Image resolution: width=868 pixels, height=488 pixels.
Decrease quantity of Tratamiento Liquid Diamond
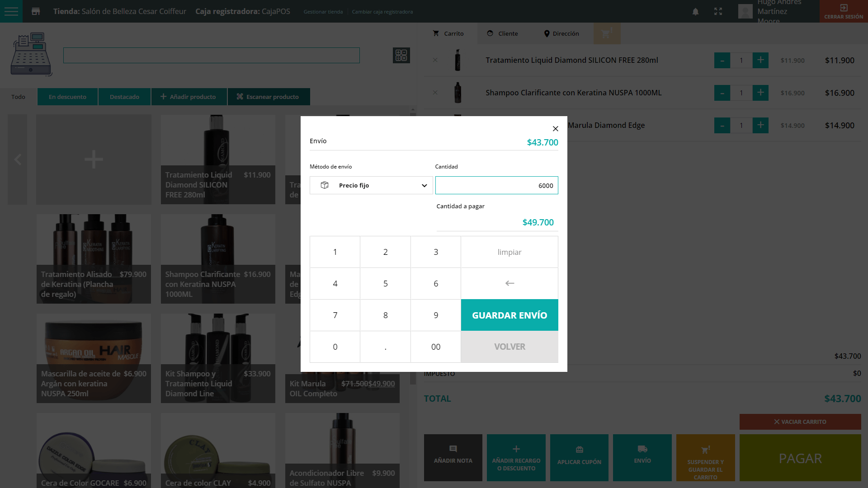pyautogui.click(x=722, y=60)
